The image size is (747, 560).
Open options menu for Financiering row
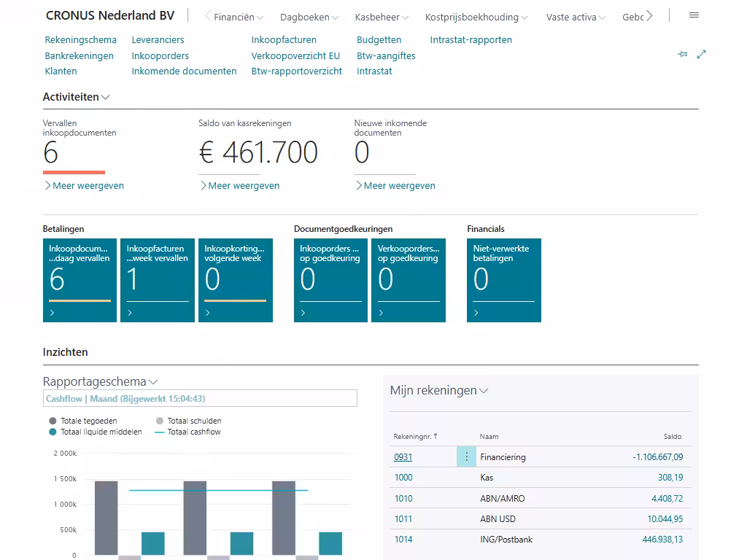[x=466, y=457]
